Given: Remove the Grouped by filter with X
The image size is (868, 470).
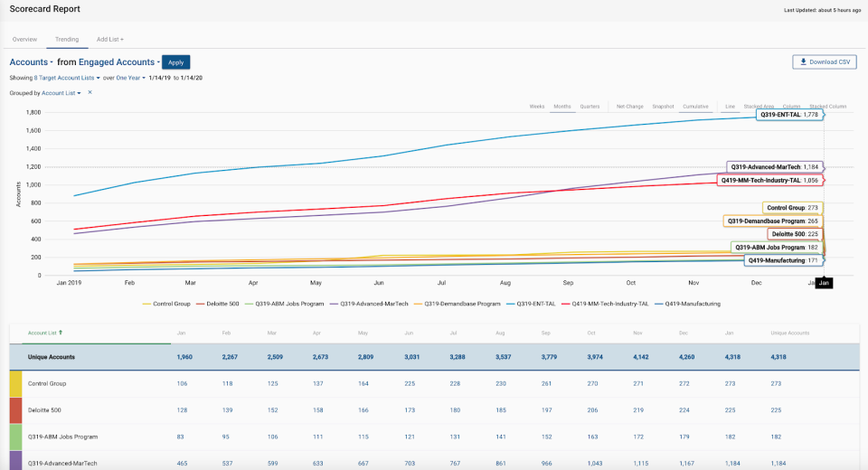Looking at the screenshot, I should tap(90, 92).
